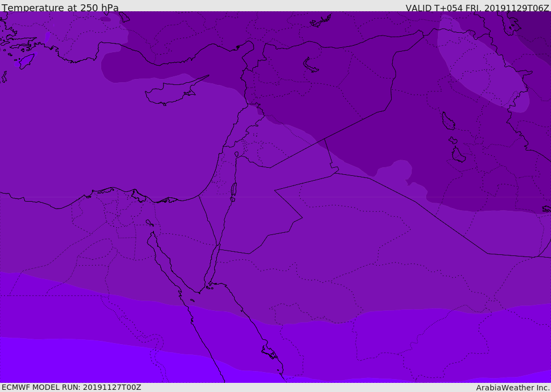Click the 'ECMWF MODEL RUN: 20191127T00Z' label

point(72,387)
